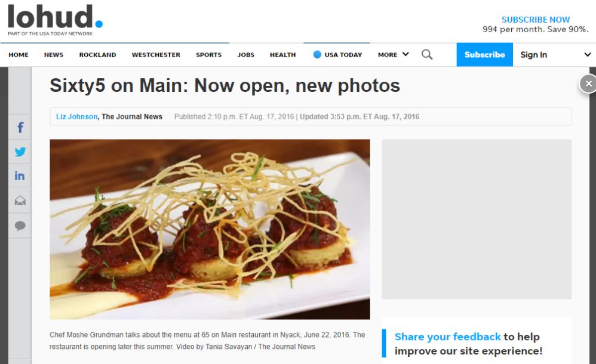Share article on Facebook
Image resolution: width=596 pixels, height=364 pixels.
[20, 127]
